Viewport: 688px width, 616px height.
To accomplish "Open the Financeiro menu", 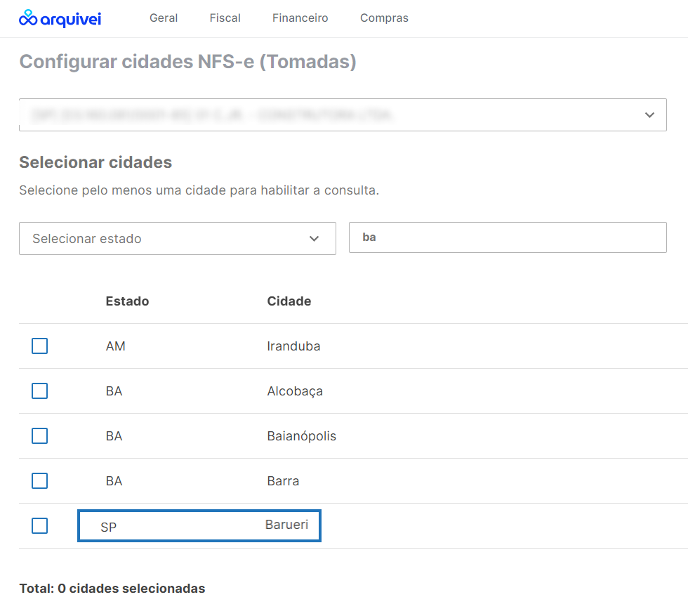I will point(300,18).
